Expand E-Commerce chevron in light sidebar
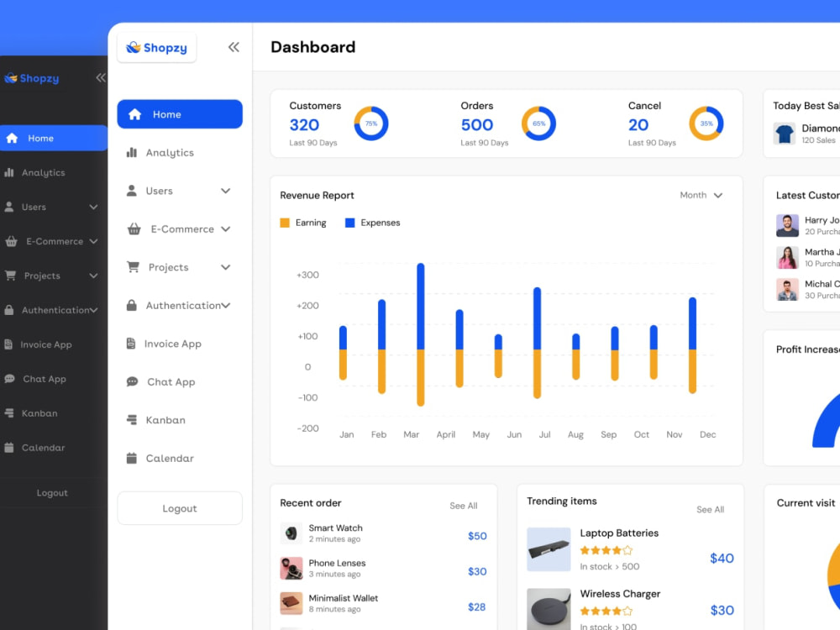The width and height of the screenshot is (840, 630). coord(226,229)
